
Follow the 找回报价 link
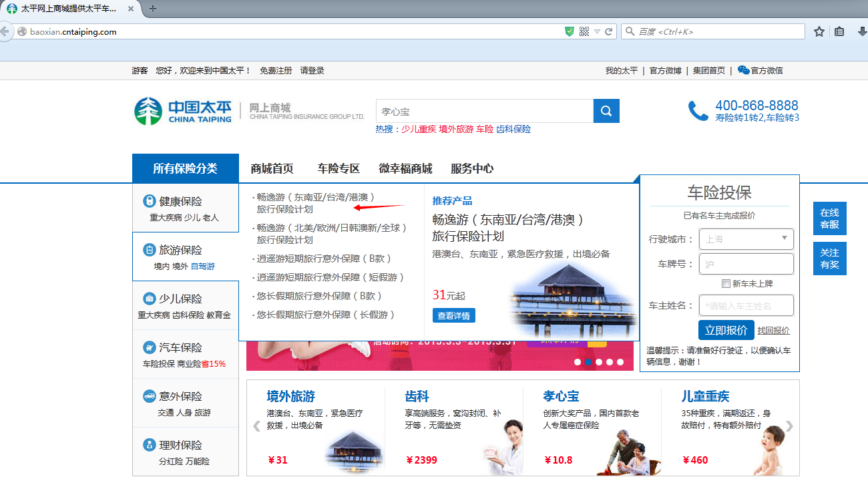[x=773, y=331]
